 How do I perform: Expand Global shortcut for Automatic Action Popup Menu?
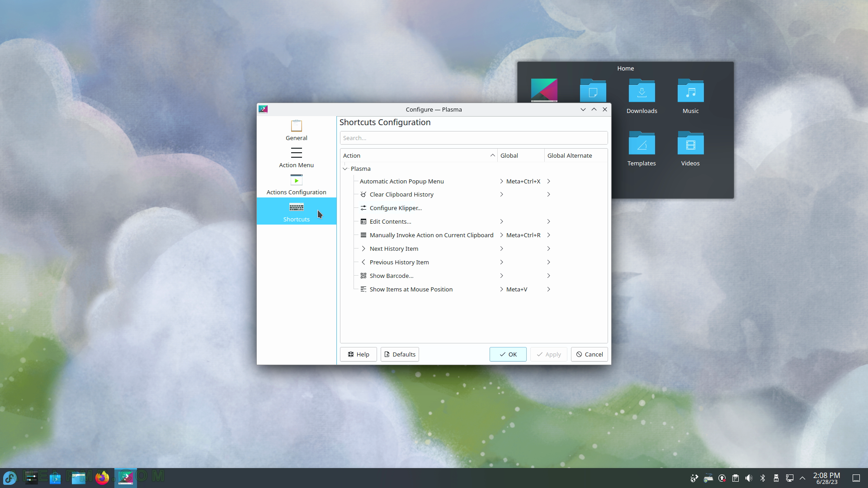tap(501, 181)
